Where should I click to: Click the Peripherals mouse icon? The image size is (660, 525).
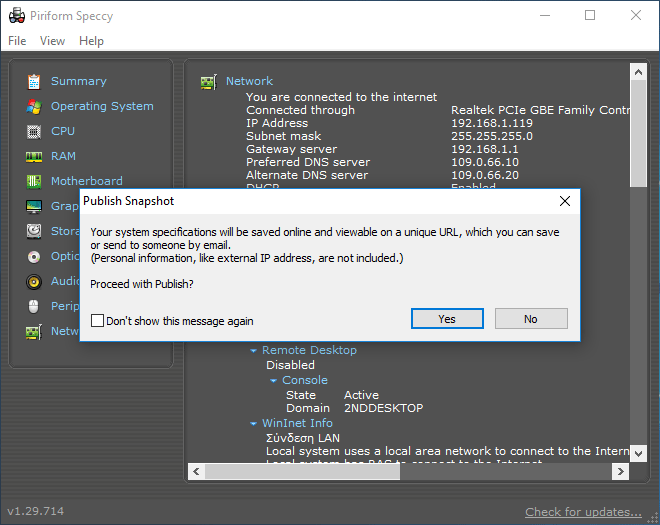click(34, 306)
